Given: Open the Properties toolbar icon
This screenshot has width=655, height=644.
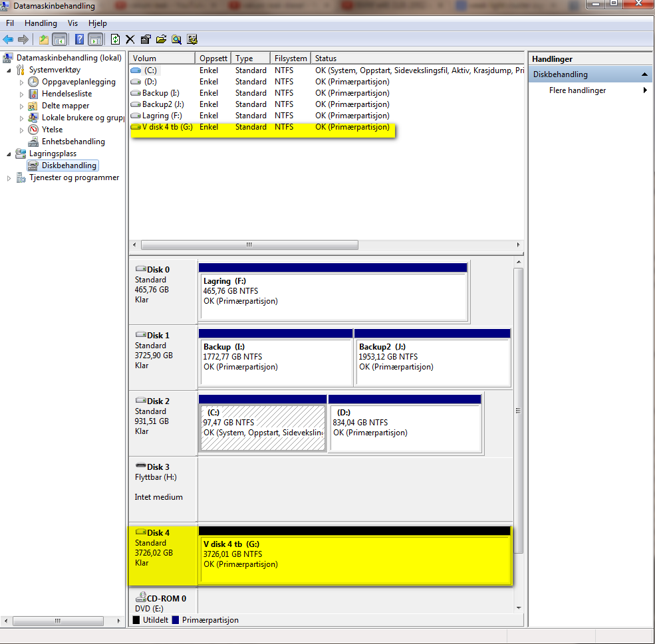Looking at the screenshot, I should pyautogui.click(x=146, y=40).
